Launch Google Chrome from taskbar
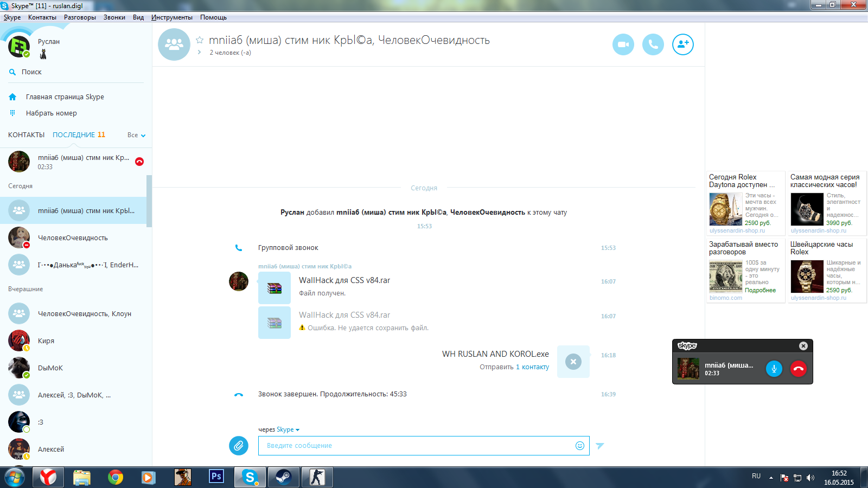 pos(116,477)
